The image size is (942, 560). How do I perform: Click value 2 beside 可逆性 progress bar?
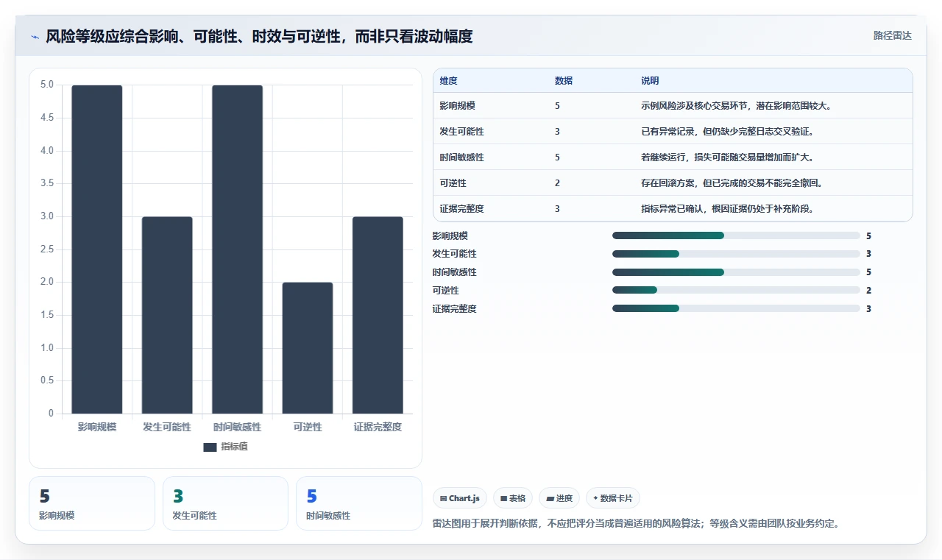[x=869, y=291]
